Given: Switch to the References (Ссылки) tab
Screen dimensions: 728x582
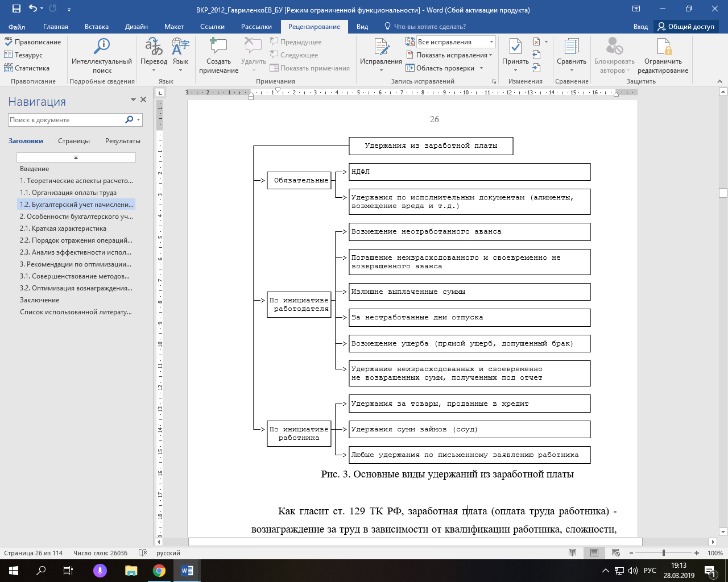Looking at the screenshot, I should (x=212, y=27).
